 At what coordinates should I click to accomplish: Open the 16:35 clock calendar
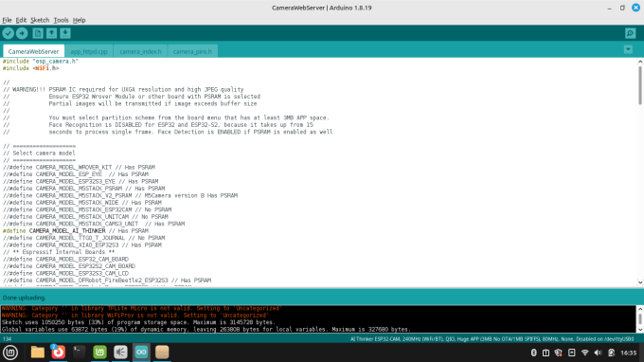click(629, 353)
